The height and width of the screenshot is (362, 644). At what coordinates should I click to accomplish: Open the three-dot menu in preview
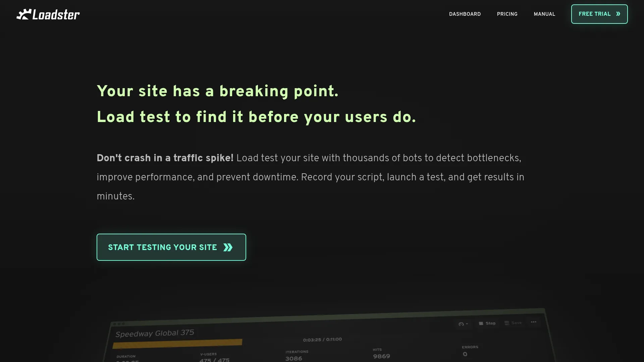pos(533,322)
